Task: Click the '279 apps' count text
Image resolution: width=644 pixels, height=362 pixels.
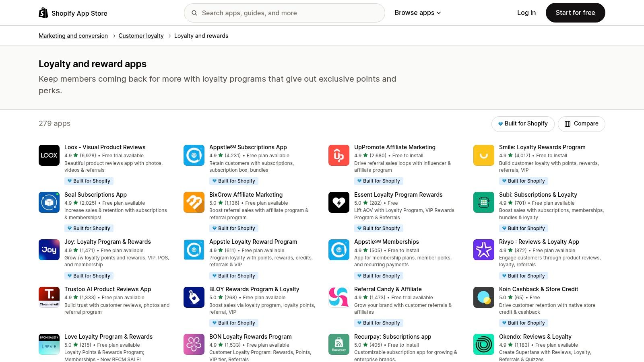Action: tap(54, 123)
